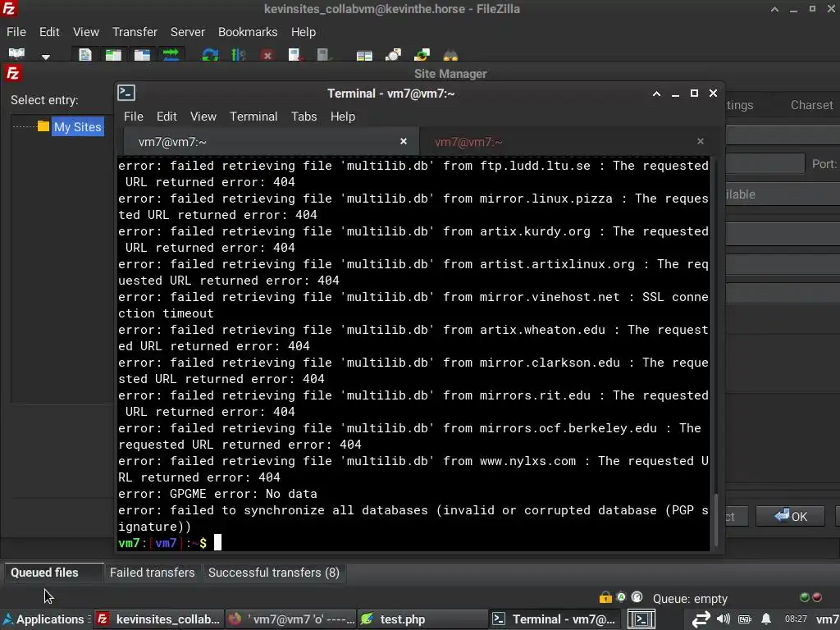Image resolution: width=840 pixels, height=630 pixels.
Task: Click the green and red activity indicator lights
Action: 810,597
